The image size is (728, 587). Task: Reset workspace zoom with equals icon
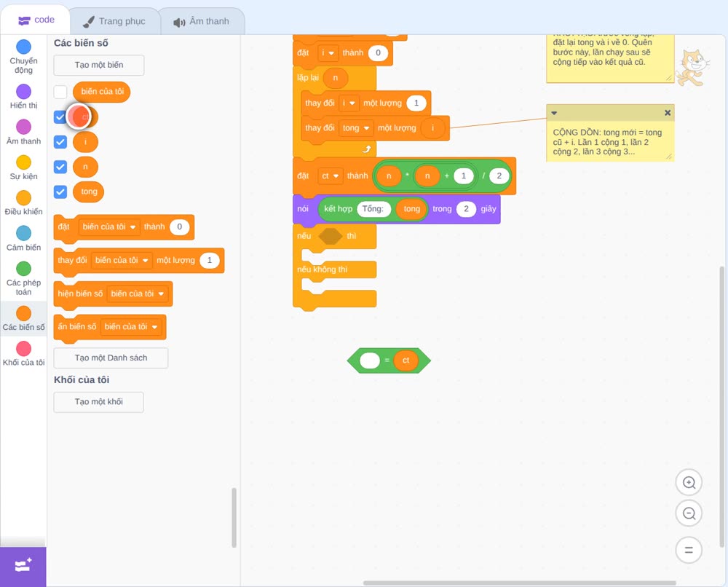(x=689, y=550)
